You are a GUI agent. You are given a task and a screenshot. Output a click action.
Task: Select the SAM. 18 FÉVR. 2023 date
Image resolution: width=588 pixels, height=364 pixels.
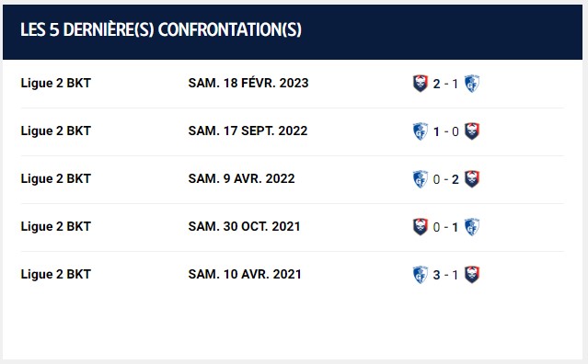tap(248, 83)
